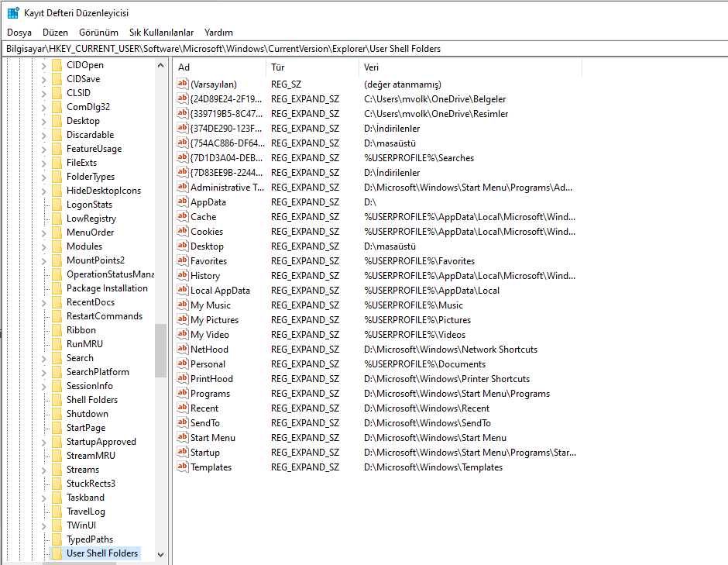Screen dimensions: 728x565
Task: Expand the ComDlg32 key
Action: pos(43,108)
